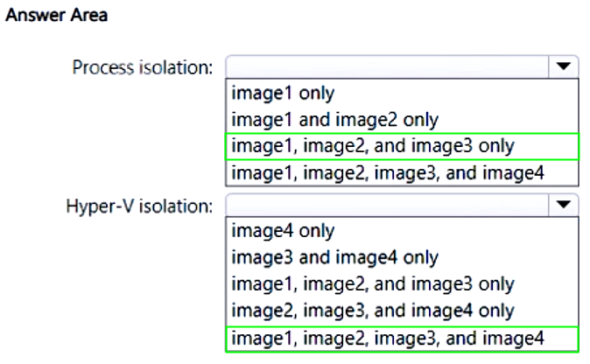Pick "image1, image2, and image3 only" for Hyper-V isolation
The image size is (590, 364).
(372, 284)
